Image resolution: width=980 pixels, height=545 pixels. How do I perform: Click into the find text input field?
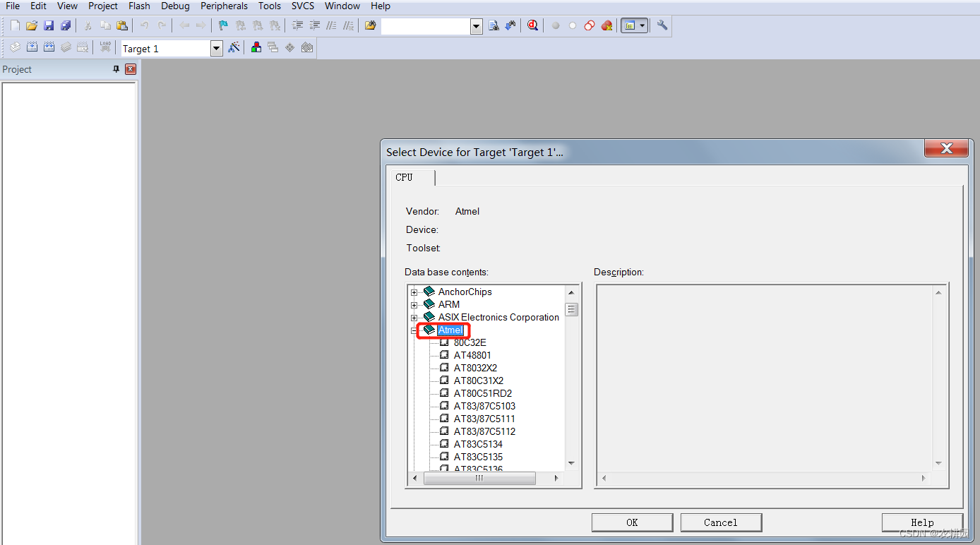pyautogui.click(x=426, y=26)
